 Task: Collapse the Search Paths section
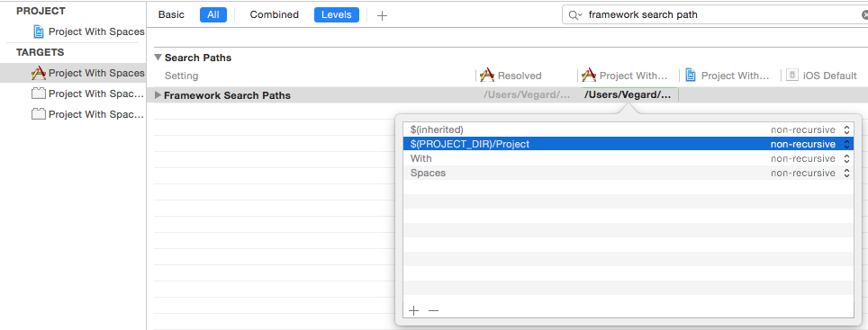pos(158,57)
